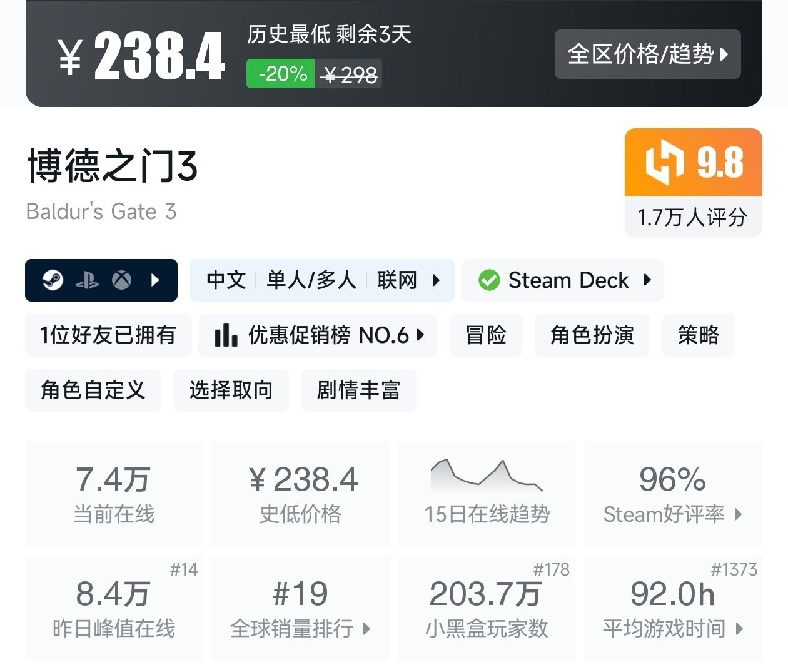
Task: Tap the ¥238.4 current price
Action: point(141,56)
